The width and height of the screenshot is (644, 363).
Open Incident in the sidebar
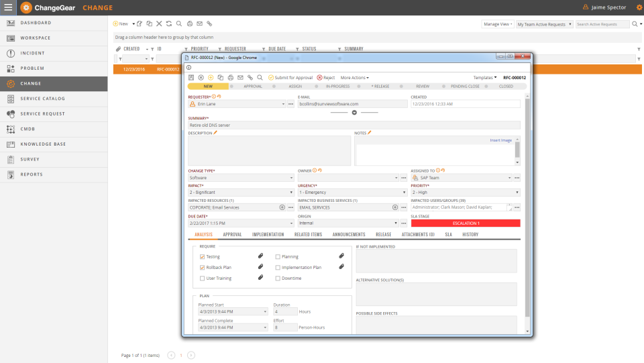54,53
